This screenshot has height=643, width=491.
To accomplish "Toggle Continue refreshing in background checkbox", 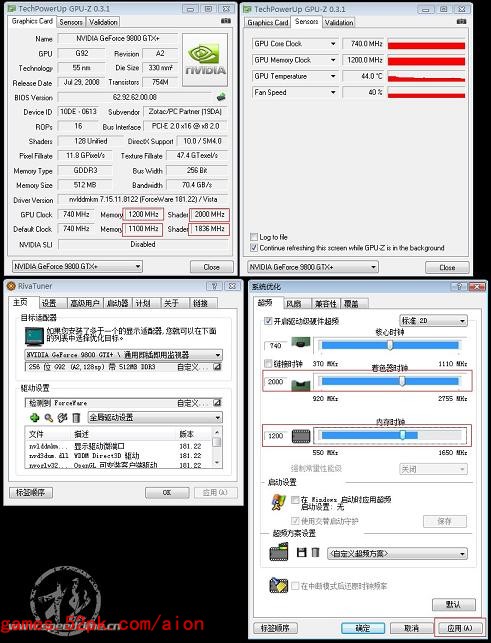I will tap(253, 248).
